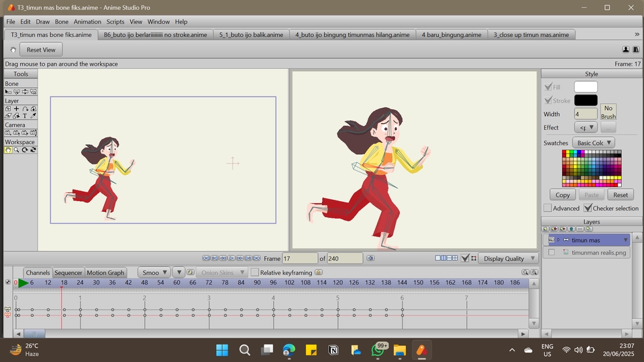Pick the Eyedropper tool in Layer tools
The image size is (644, 362).
pyautogui.click(x=34, y=116)
